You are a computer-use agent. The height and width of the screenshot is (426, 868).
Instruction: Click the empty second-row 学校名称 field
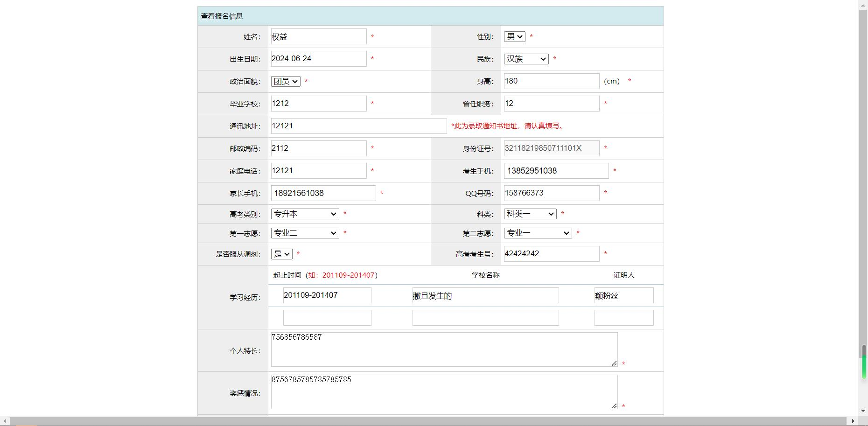click(x=485, y=318)
